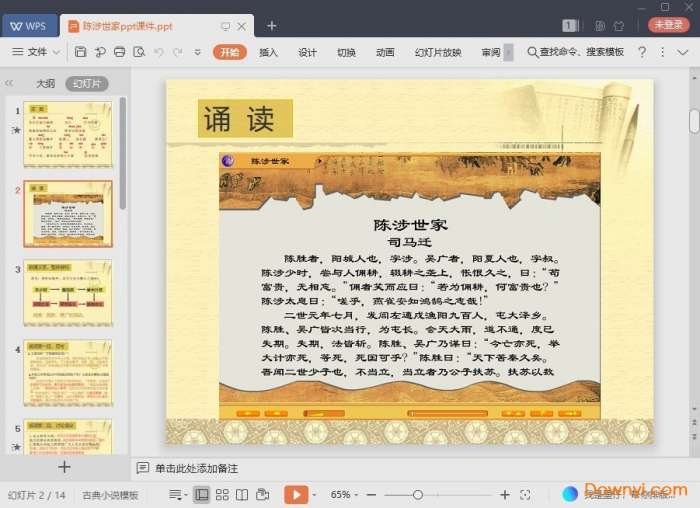Click the Print icon in quick toolbar
Image resolution: width=700 pixels, height=508 pixels.
point(119,52)
